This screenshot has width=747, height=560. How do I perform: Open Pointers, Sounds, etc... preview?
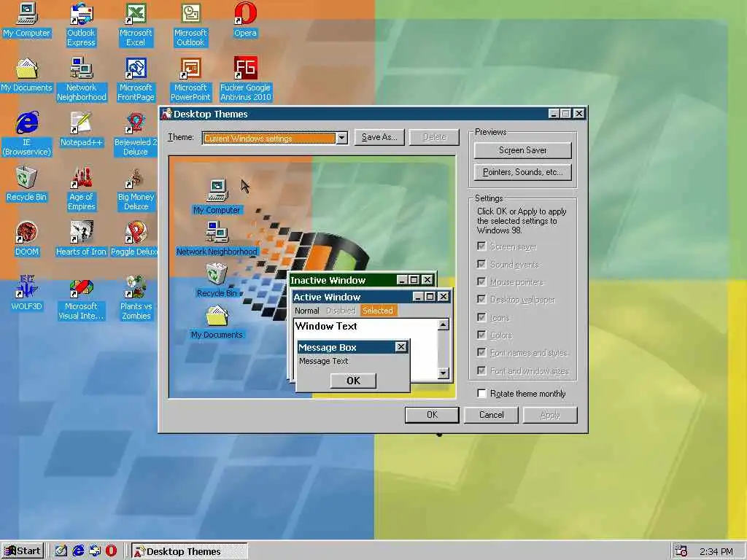tap(522, 172)
